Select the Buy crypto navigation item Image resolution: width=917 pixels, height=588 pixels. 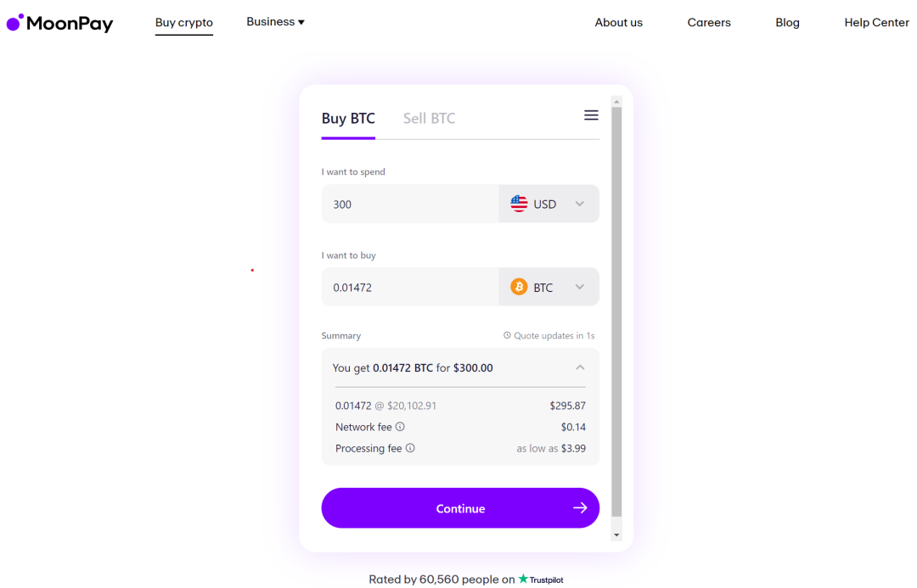point(184,23)
